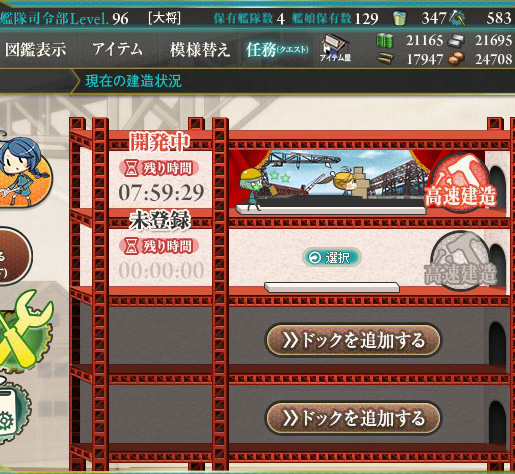Click the construction scene thumbnail in dock one
The width and height of the screenshot is (515, 474).
pos(331,180)
